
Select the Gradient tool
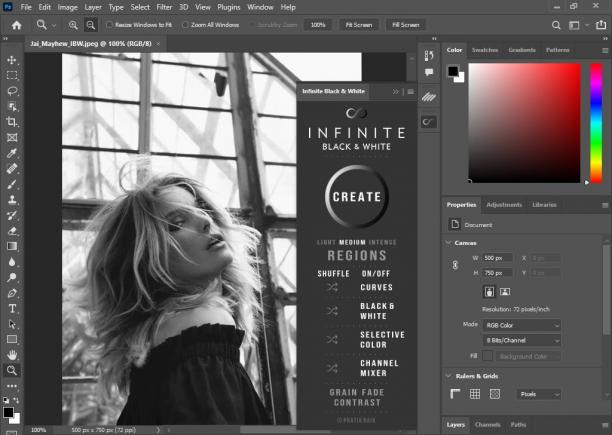click(12, 246)
